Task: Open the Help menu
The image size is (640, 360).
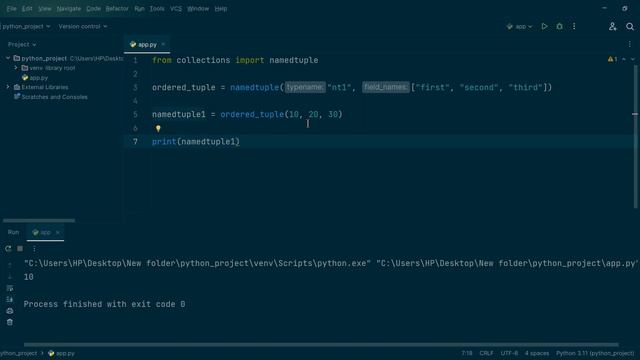Action: click(221, 8)
